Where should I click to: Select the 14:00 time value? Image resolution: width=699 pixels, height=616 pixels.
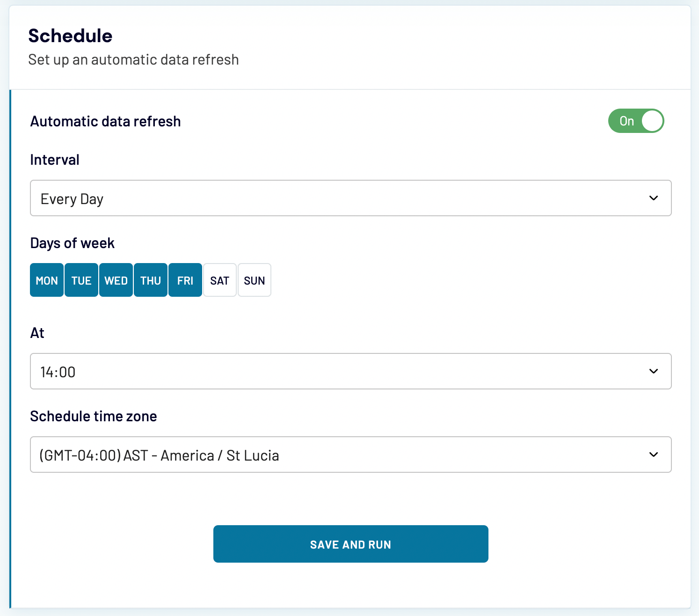tap(58, 371)
